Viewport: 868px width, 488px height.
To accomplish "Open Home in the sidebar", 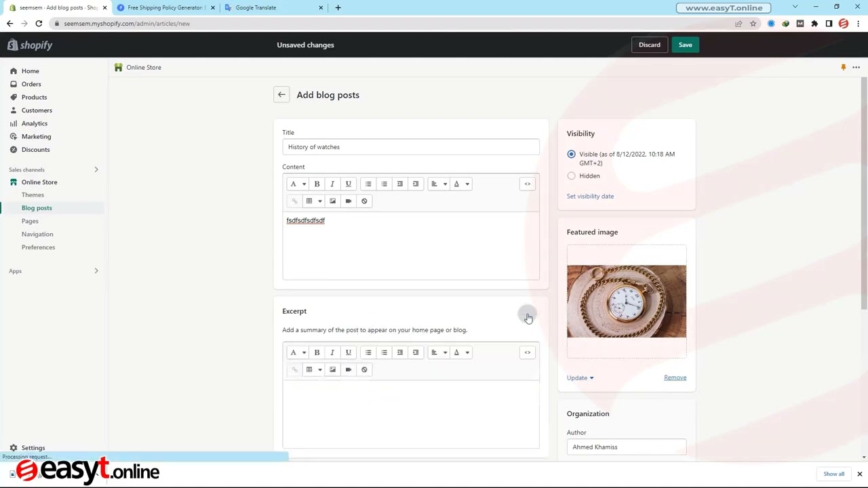I will point(30,71).
